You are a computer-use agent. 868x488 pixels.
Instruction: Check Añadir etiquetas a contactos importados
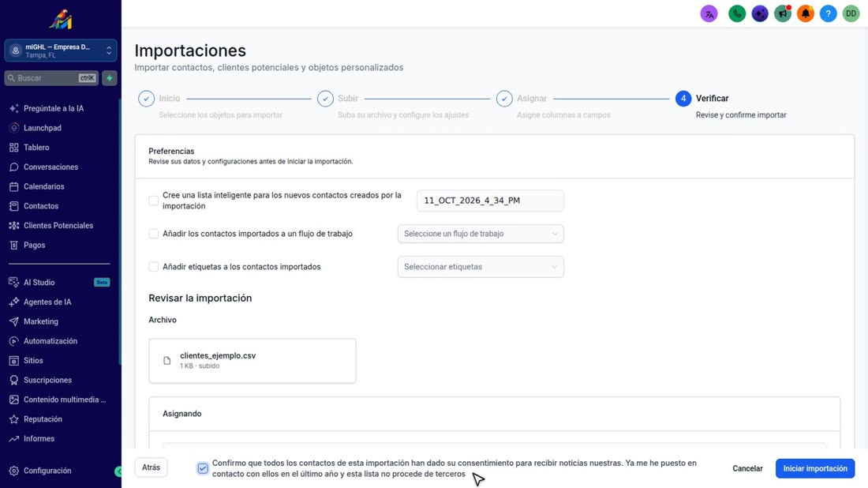(153, 267)
